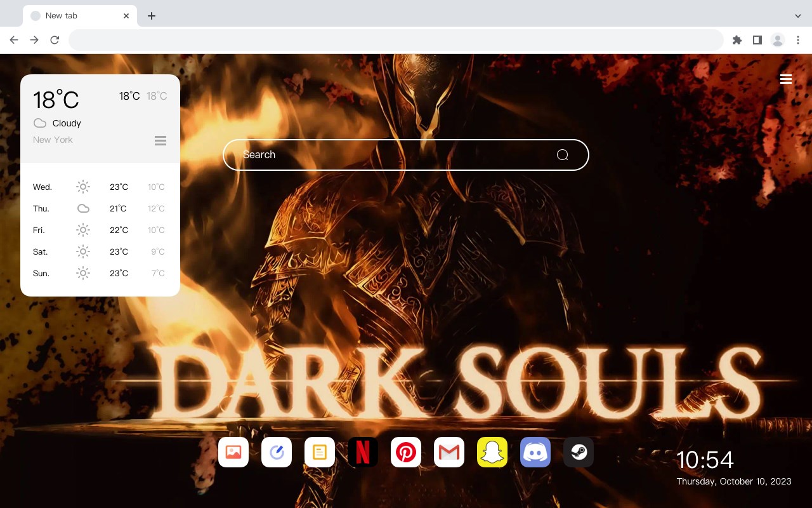Select the Fri. forecast row label
The width and height of the screenshot is (812, 508).
(39, 231)
